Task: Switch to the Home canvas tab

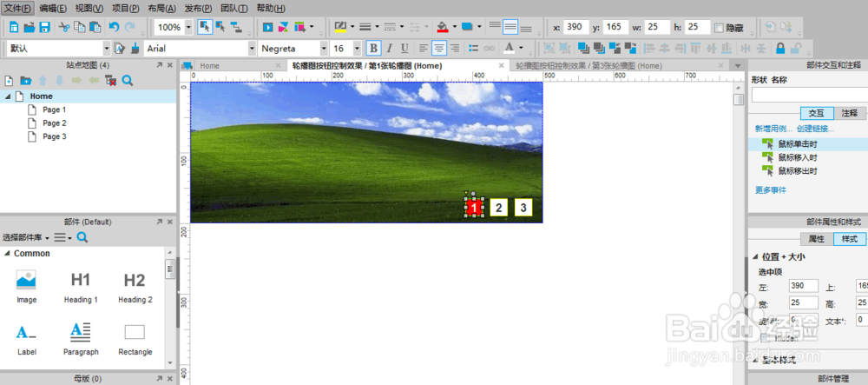Action: (210, 65)
